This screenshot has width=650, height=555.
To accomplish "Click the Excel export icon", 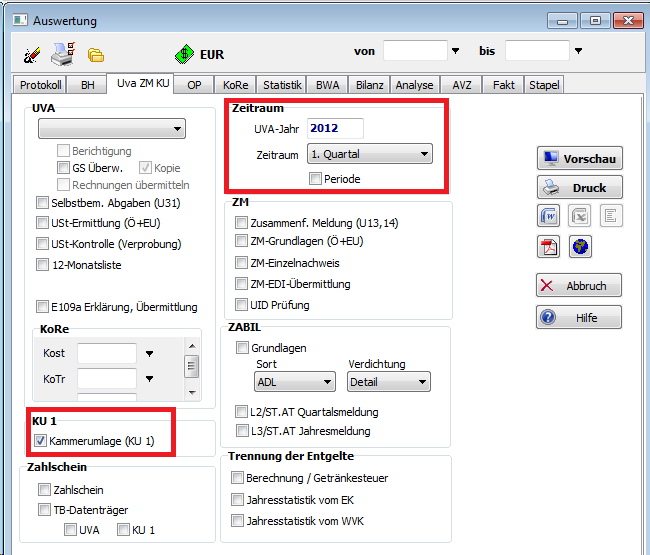I will (x=580, y=215).
